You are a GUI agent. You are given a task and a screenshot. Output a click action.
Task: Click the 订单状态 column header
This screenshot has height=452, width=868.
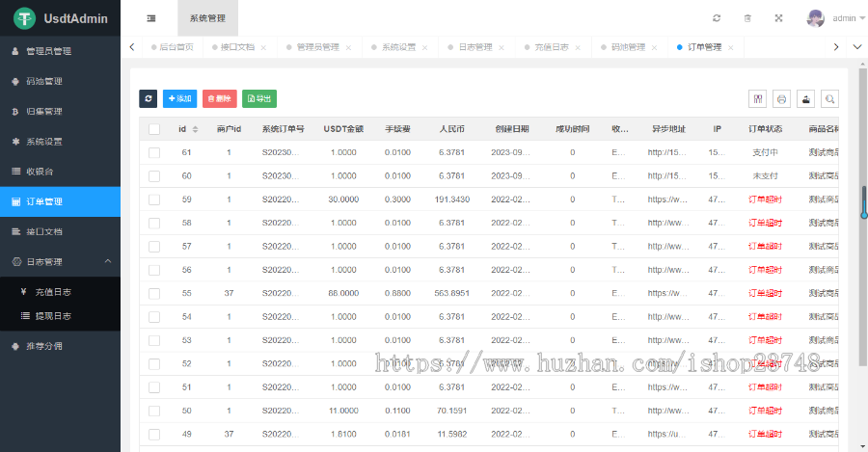pyautogui.click(x=765, y=129)
